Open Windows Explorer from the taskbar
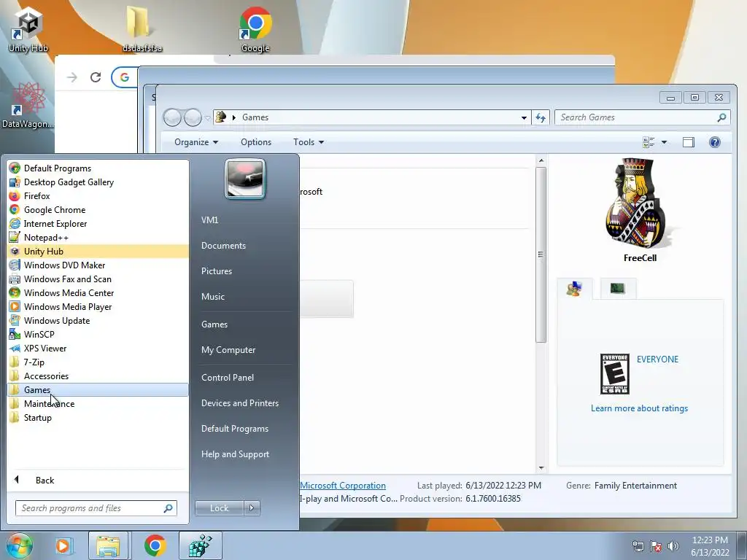 (108, 545)
